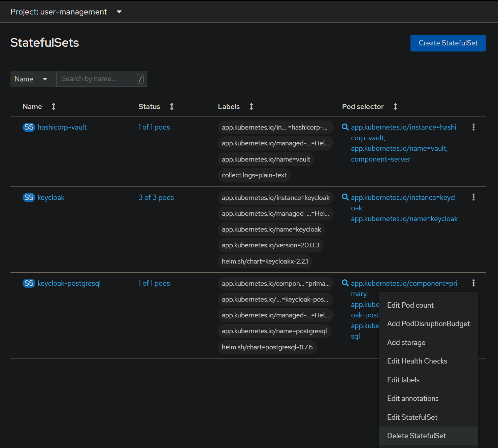The height and width of the screenshot is (448, 498).
Task: Open keycloak-postgresql's 1 of 1 pods link
Action: (x=154, y=283)
